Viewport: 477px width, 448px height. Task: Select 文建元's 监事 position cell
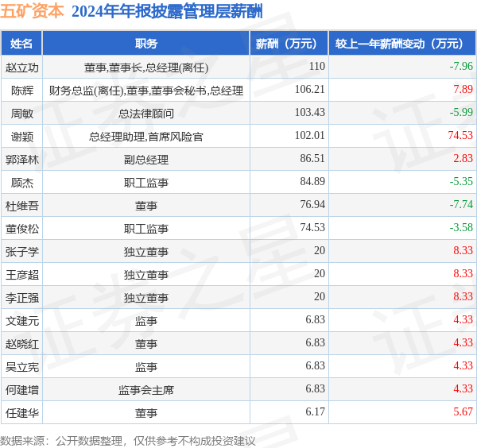[146, 321]
